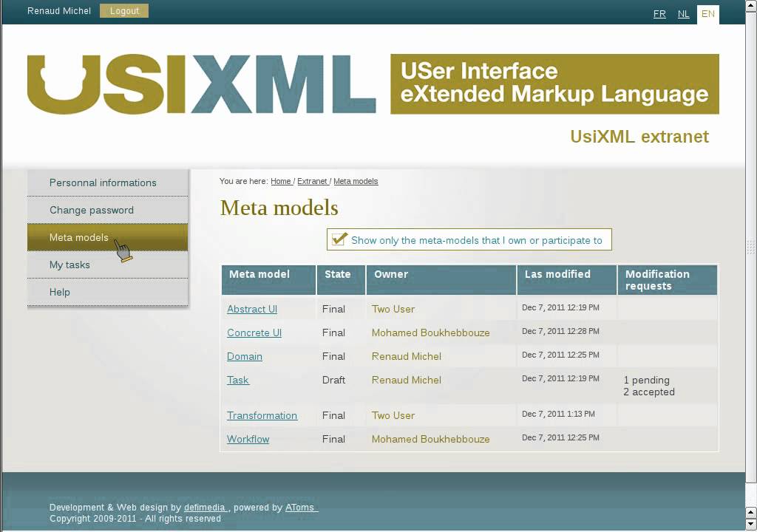The width and height of the screenshot is (757, 532).
Task: Open My tasks in the sidebar
Action: [x=108, y=265]
